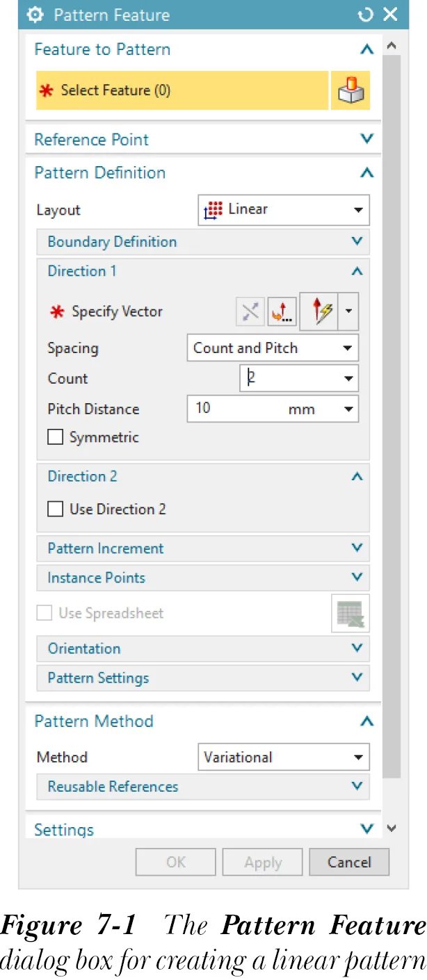Open the Vector Dialog icon

point(282,312)
